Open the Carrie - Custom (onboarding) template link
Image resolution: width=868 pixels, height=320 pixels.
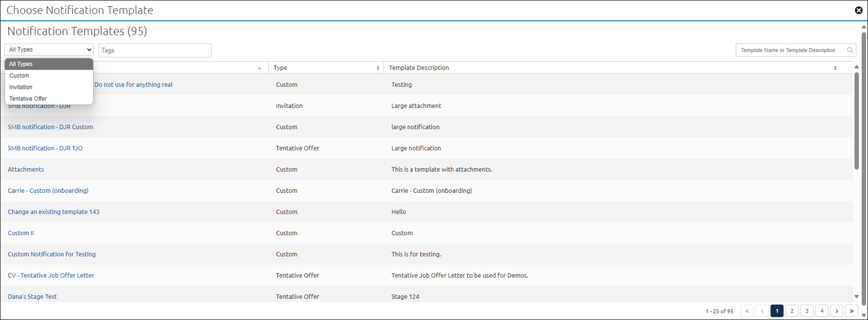coord(48,191)
